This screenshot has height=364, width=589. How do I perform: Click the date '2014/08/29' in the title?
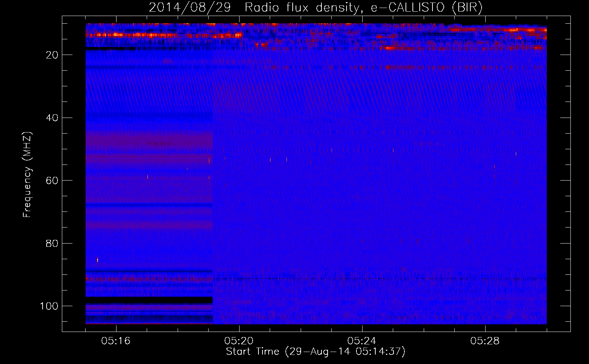coord(190,8)
